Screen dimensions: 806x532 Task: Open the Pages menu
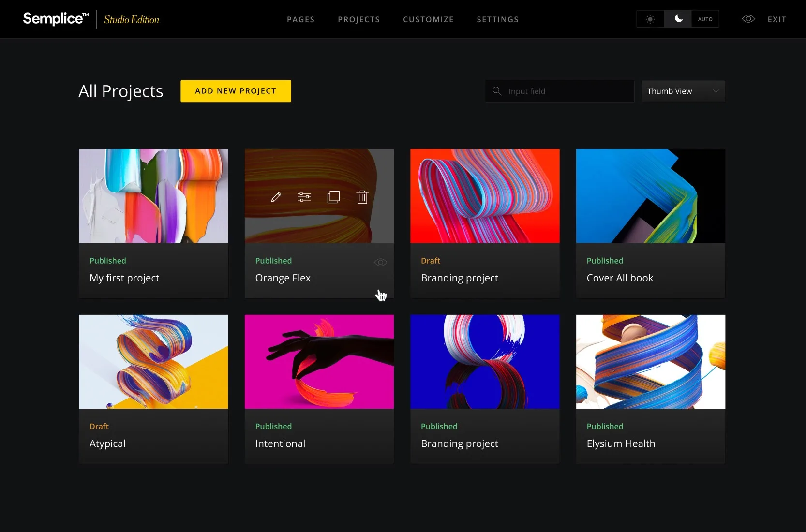click(301, 19)
